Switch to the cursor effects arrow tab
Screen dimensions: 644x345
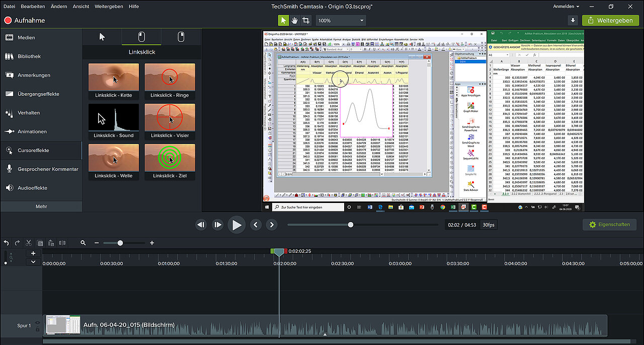(x=102, y=37)
